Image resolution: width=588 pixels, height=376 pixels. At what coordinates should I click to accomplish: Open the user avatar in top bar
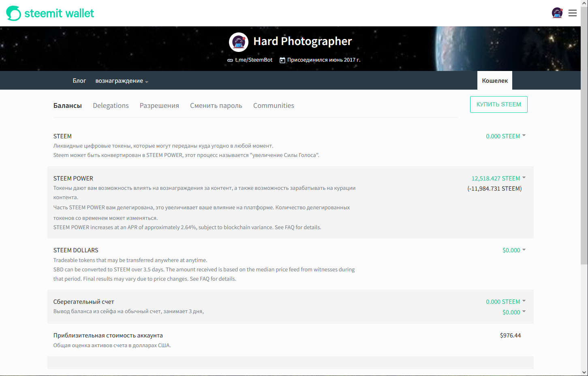click(557, 13)
